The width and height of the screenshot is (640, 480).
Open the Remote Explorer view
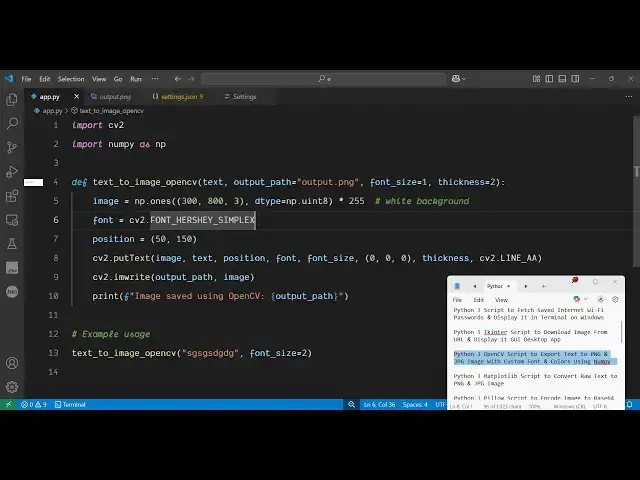tap(12, 220)
